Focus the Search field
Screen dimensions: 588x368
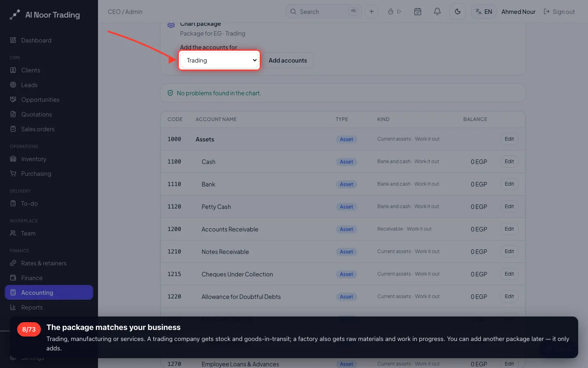(324, 11)
